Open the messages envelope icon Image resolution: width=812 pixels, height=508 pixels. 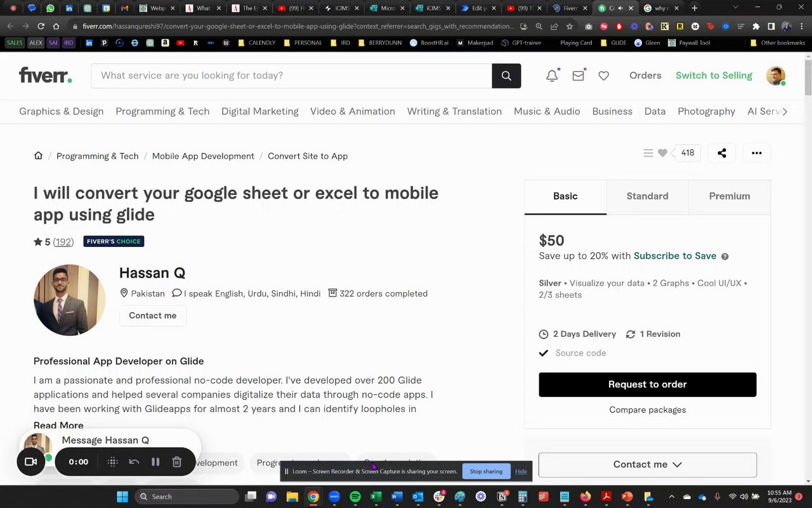click(x=578, y=76)
